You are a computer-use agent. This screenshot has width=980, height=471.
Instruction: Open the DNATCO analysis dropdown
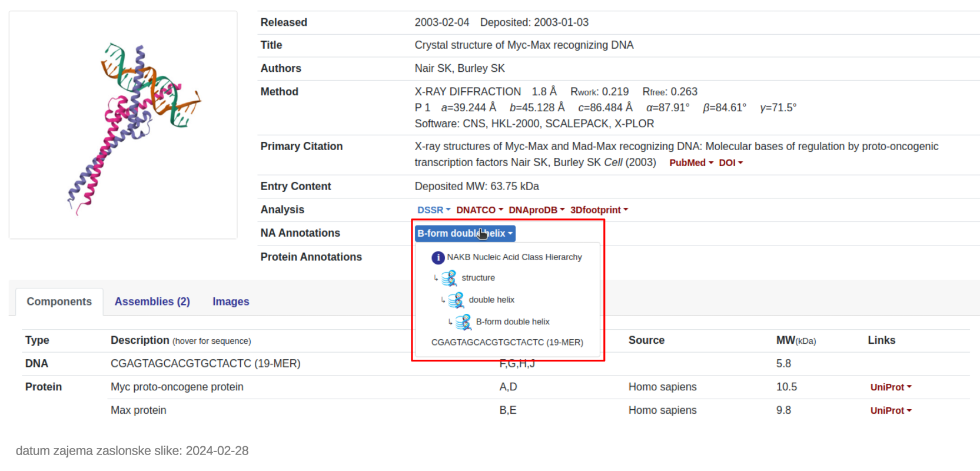480,210
